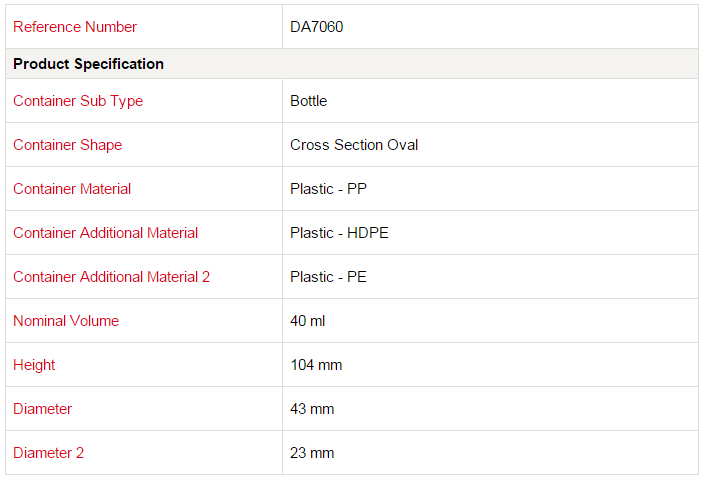Click the Height label
This screenshot has height=482, width=705.
[34, 365]
